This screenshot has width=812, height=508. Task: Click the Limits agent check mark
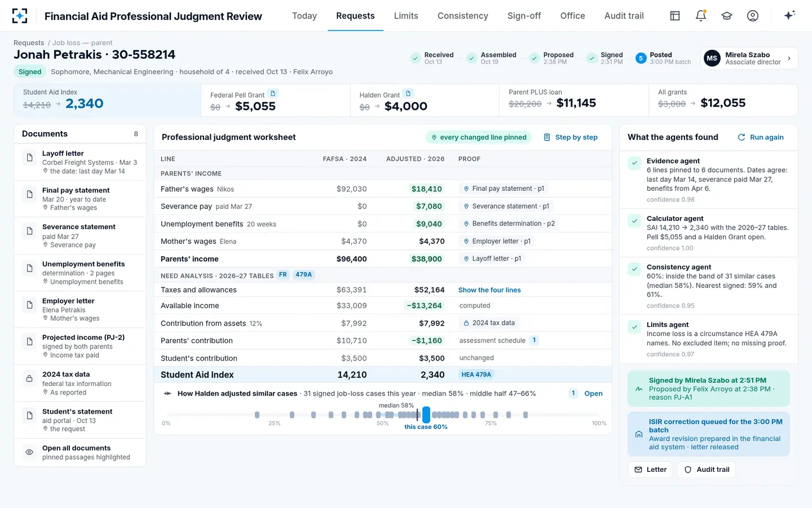pos(635,326)
